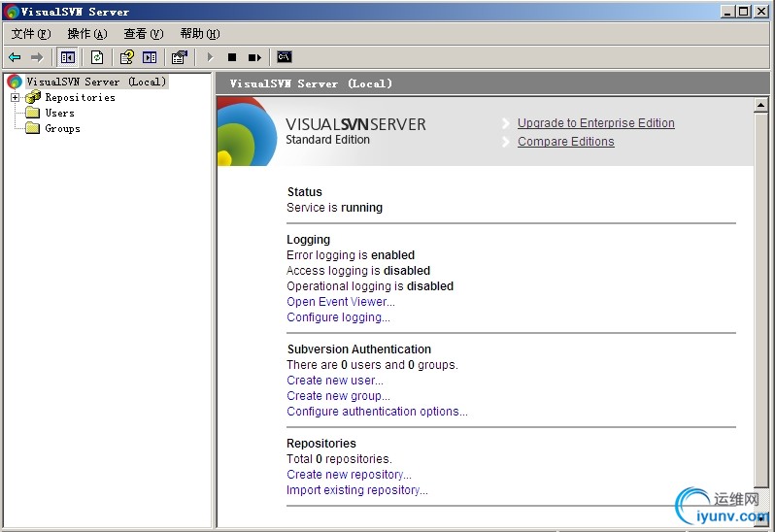Click the Logging section heading
The image size is (775, 532).
pos(309,240)
